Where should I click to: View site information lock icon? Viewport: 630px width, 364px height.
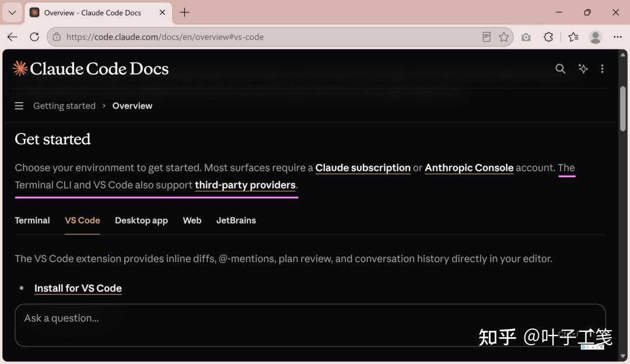[x=57, y=37]
